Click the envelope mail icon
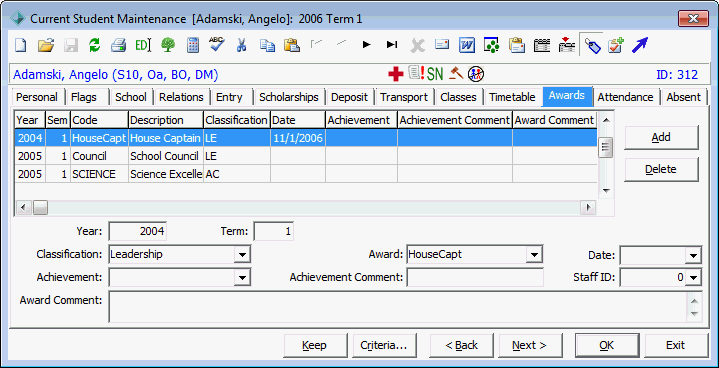Image resolution: width=719 pixels, height=368 pixels. click(442, 44)
